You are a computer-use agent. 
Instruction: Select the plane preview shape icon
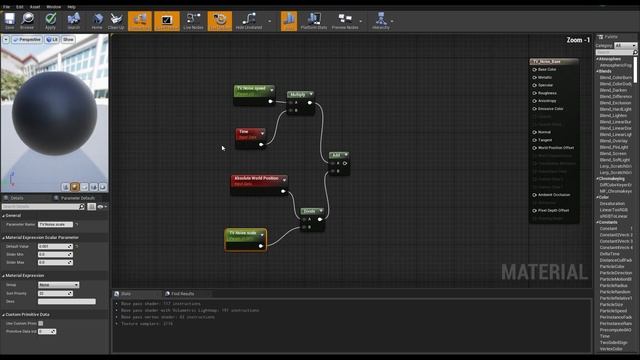[84, 187]
